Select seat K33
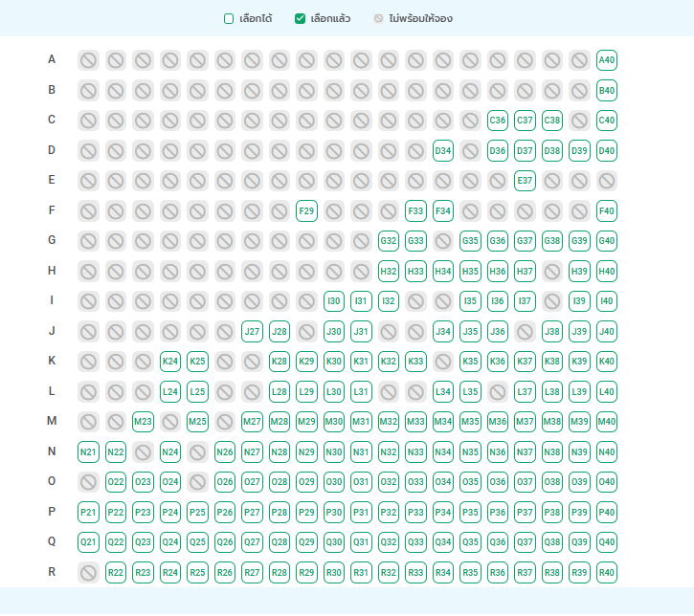The image size is (694, 616). pyautogui.click(x=415, y=362)
